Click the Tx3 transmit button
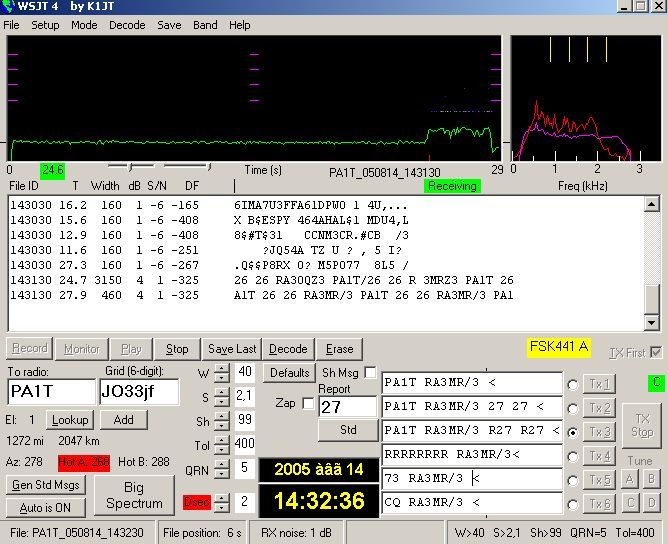Screen dimensions: 668x544 click(x=599, y=432)
